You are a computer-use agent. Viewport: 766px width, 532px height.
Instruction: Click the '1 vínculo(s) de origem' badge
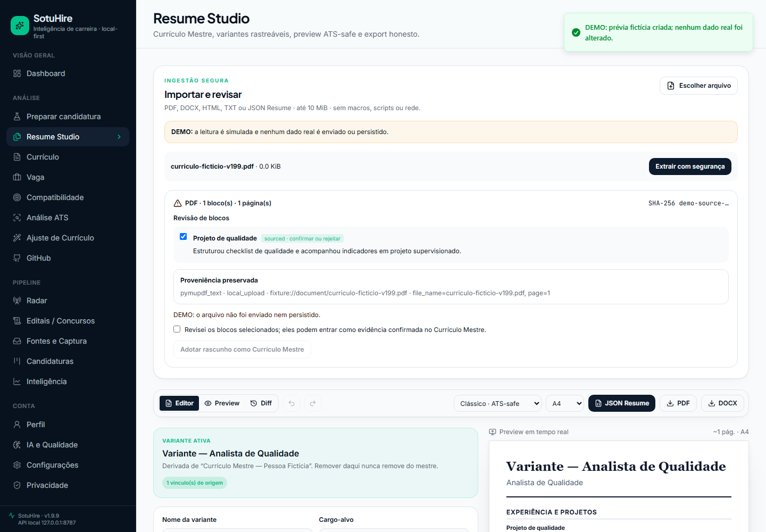tap(195, 483)
